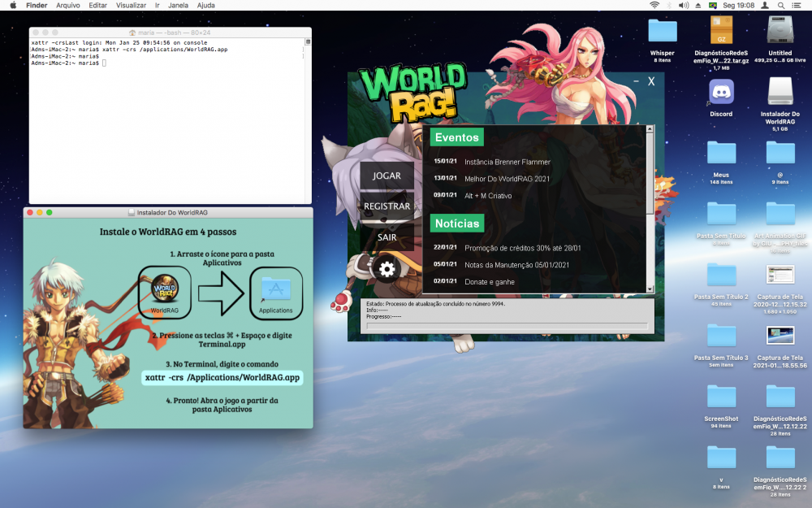Open the Promoção de créditos 30% news item
The width and height of the screenshot is (812, 508).
(522, 248)
